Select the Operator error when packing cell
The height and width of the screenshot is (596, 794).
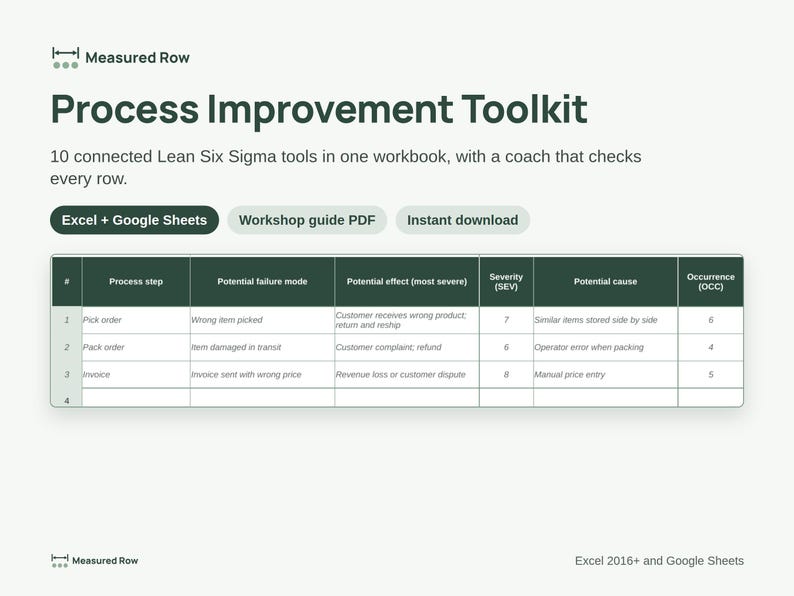coord(605,347)
